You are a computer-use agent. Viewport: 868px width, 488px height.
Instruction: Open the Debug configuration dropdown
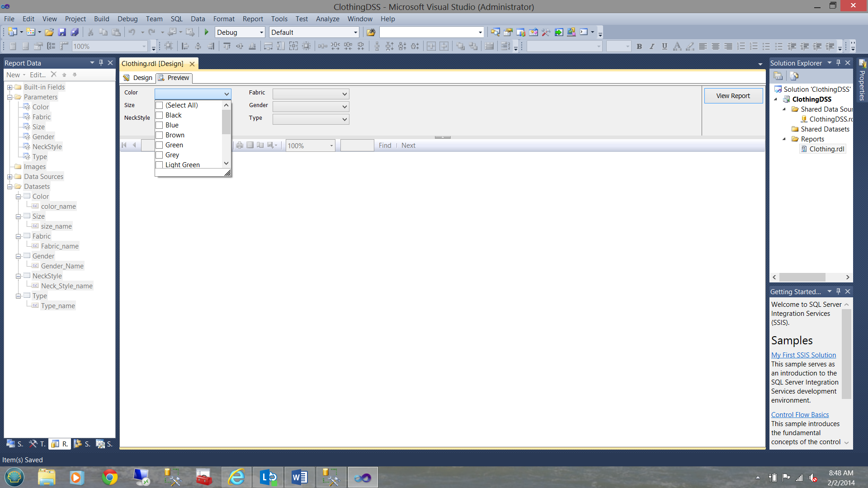(x=261, y=33)
